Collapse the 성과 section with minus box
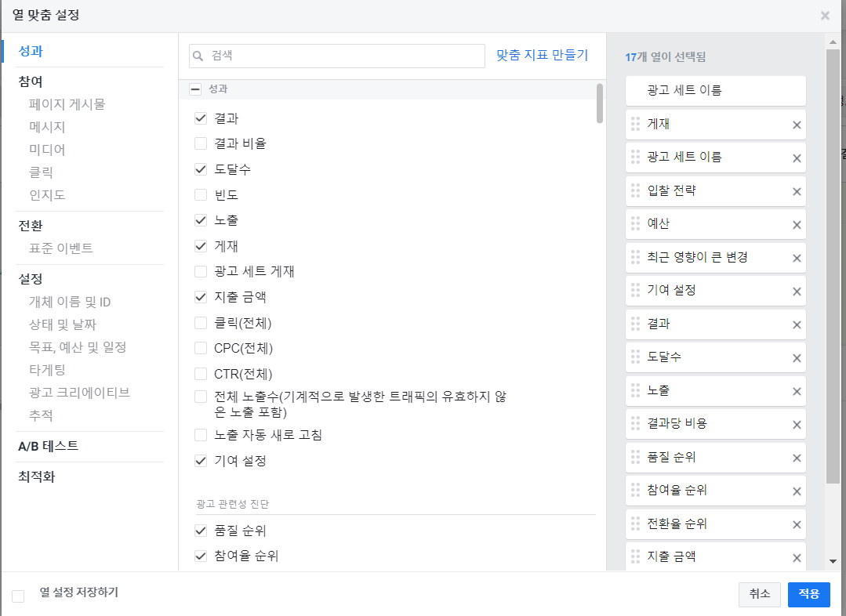This screenshot has width=846, height=616. (195, 89)
